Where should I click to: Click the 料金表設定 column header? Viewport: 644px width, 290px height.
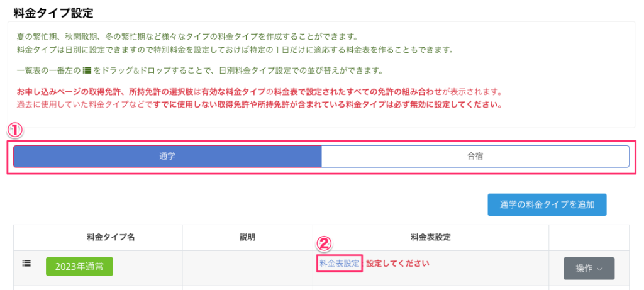click(x=430, y=237)
